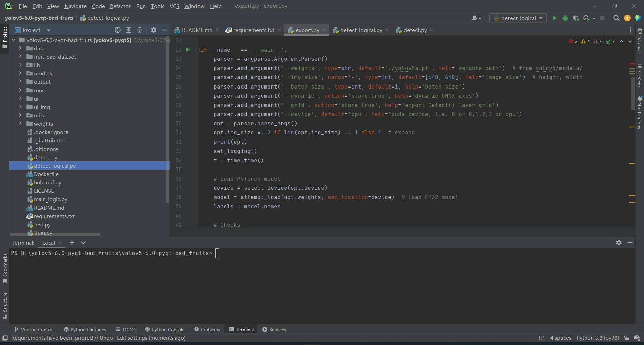The height and width of the screenshot is (345, 644).
Task: Expand the models folder
Action: click(20, 73)
